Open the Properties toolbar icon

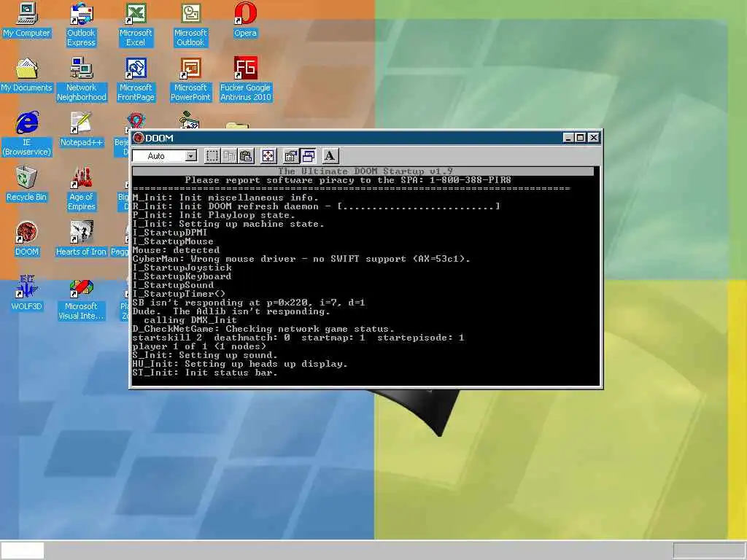coord(290,156)
